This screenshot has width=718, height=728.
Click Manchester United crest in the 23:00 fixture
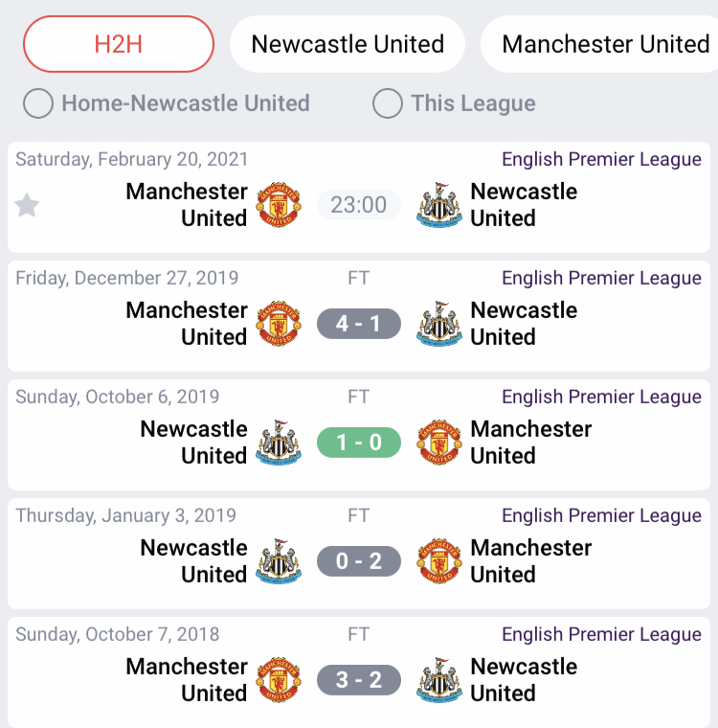pyautogui.click(x=279, y=205)
